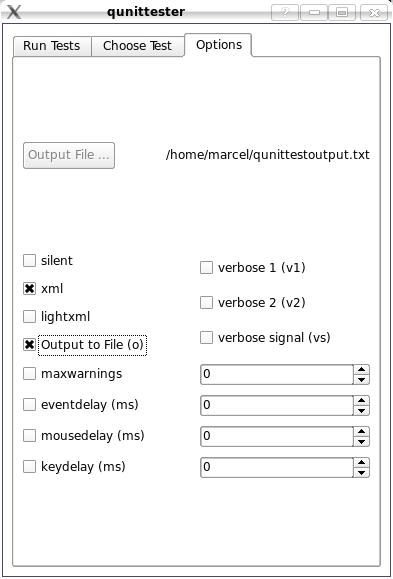This screenshot has width=393, height=579.
Task: Decrease mousedelay value with down arrow
Action: (361, 442)
